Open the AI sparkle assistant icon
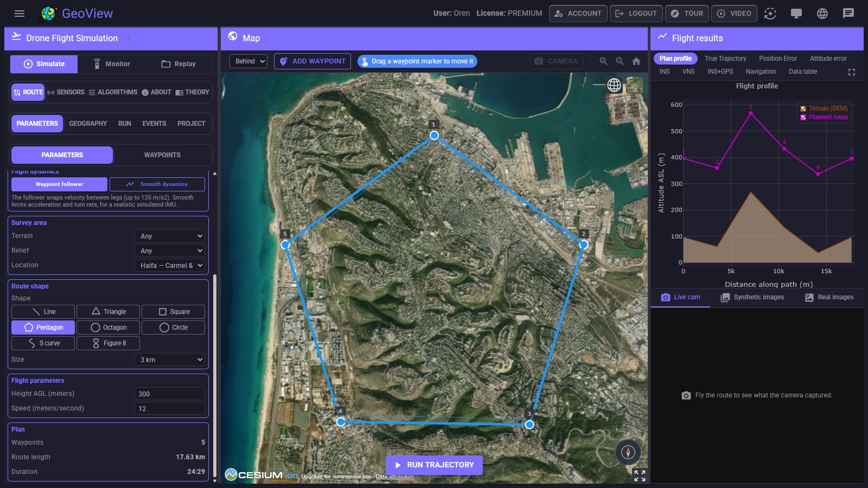This screenshot has height=488, width=868. coord(770,14)
